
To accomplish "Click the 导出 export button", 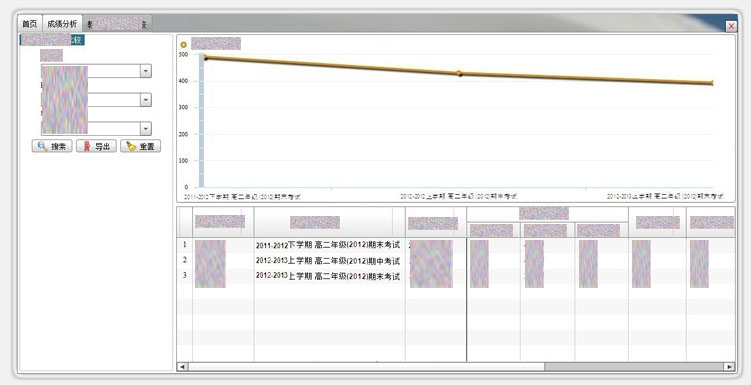I will point(96,146).
